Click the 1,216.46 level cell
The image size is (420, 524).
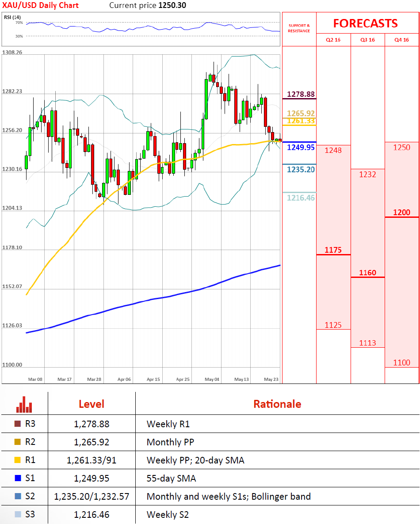pyautogui.click(x=92, y=514)
